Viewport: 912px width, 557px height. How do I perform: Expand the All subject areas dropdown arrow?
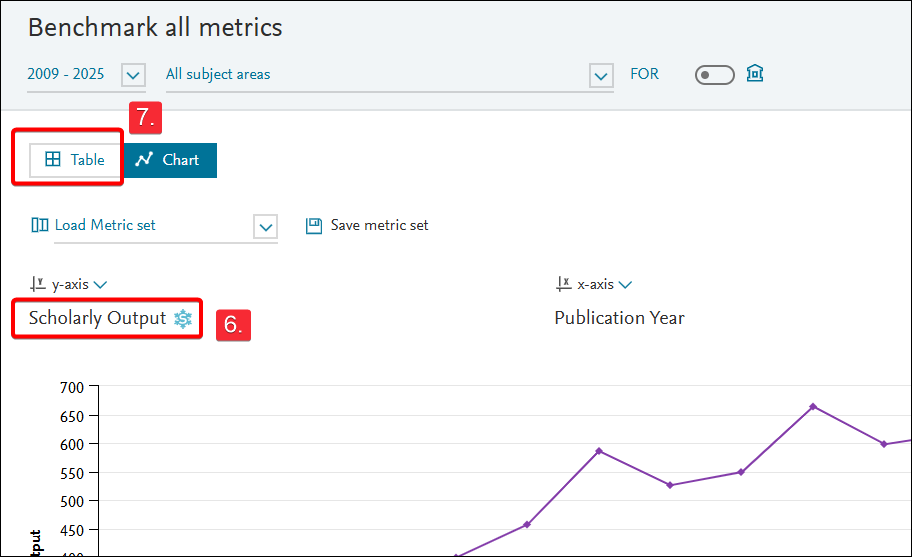coord(601,75)
